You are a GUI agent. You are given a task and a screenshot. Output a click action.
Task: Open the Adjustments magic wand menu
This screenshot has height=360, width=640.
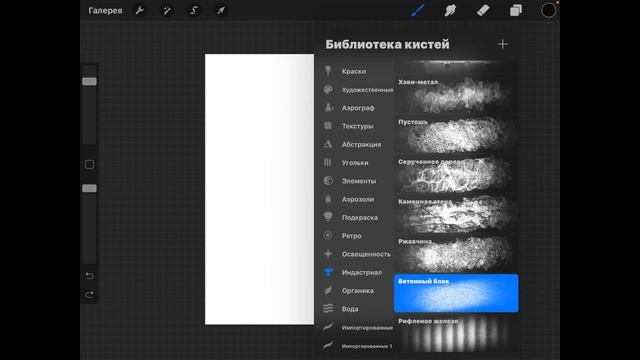click(167, 11)
